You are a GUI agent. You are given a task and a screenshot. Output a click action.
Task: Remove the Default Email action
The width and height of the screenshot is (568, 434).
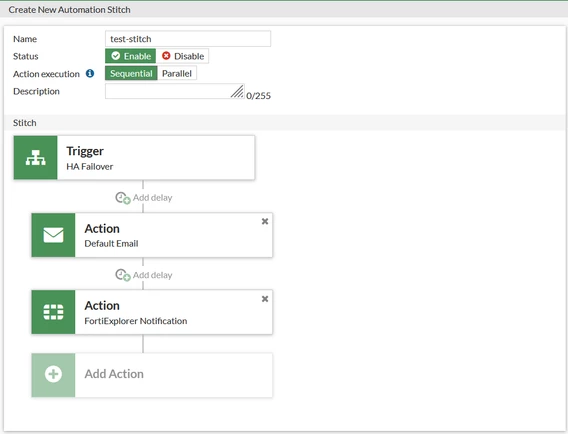(x=265, y=221)
